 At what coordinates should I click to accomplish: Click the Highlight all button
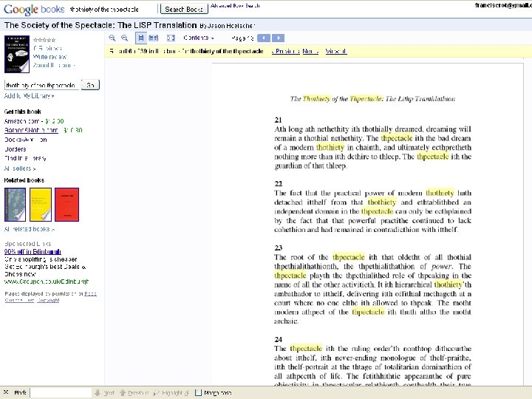(171, 392)
